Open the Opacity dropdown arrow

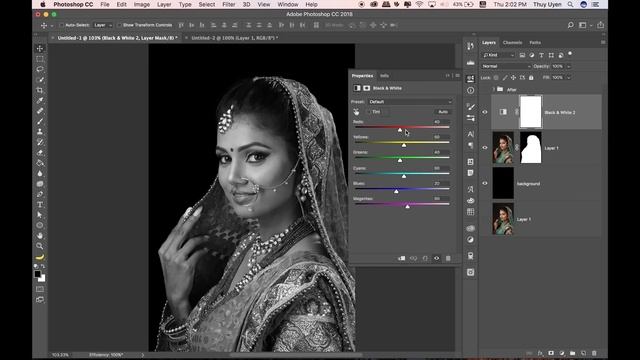click(569, 66)
